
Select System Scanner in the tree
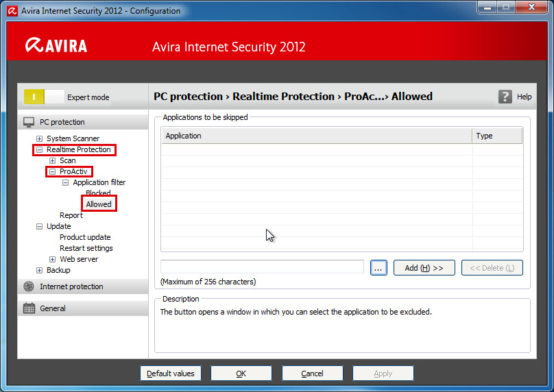click(x=73, y=138)
